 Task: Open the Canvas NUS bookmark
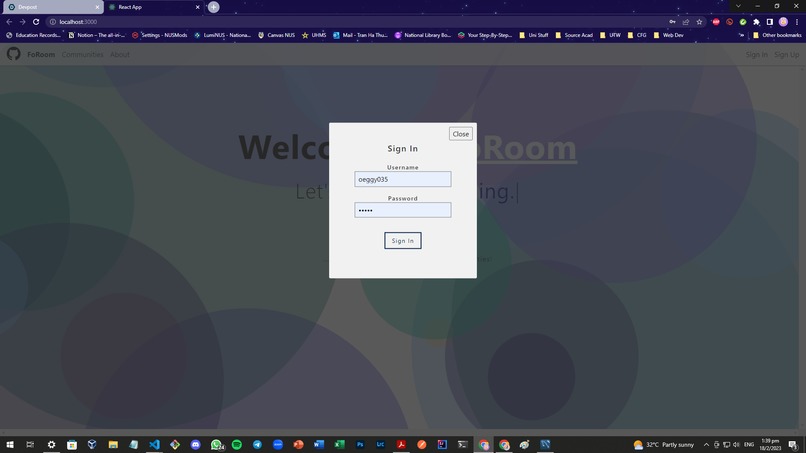pyautogui.click(x=276, y=35)
